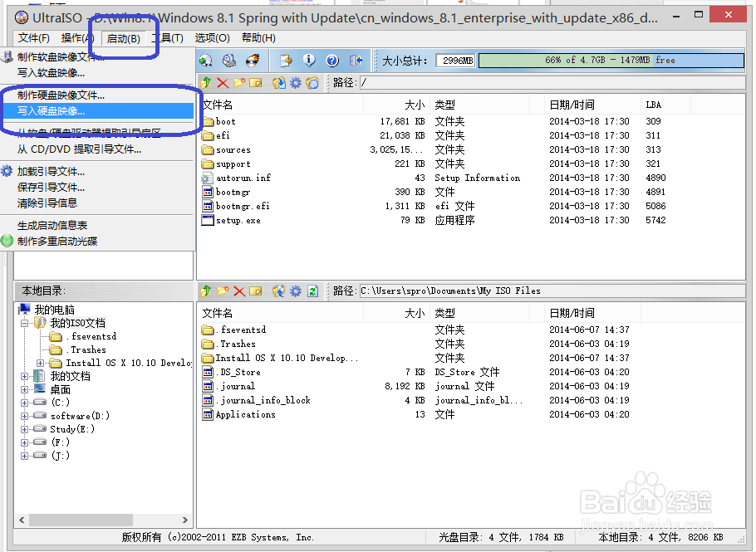
Task: Click the green refresh icon in local pane toolbar
Action: point(312,291)
